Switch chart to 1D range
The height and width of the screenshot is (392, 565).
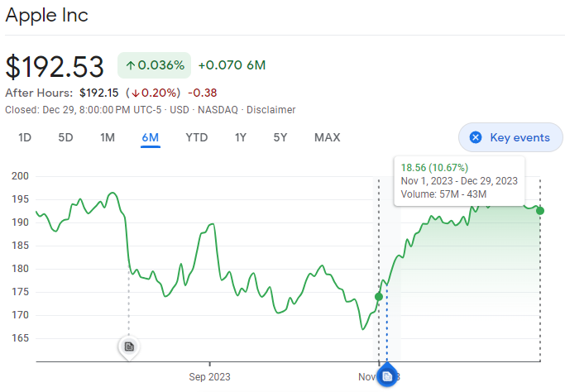[x=25, y=137]
